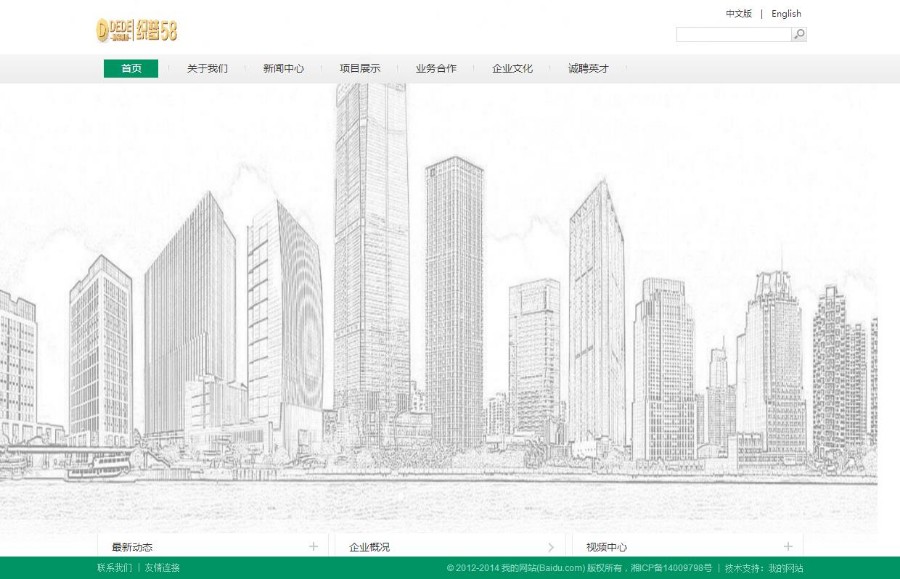900x579 pixels.
Task: Go to 新闻中心 in navigation
Action: click(x=284, y=68)
